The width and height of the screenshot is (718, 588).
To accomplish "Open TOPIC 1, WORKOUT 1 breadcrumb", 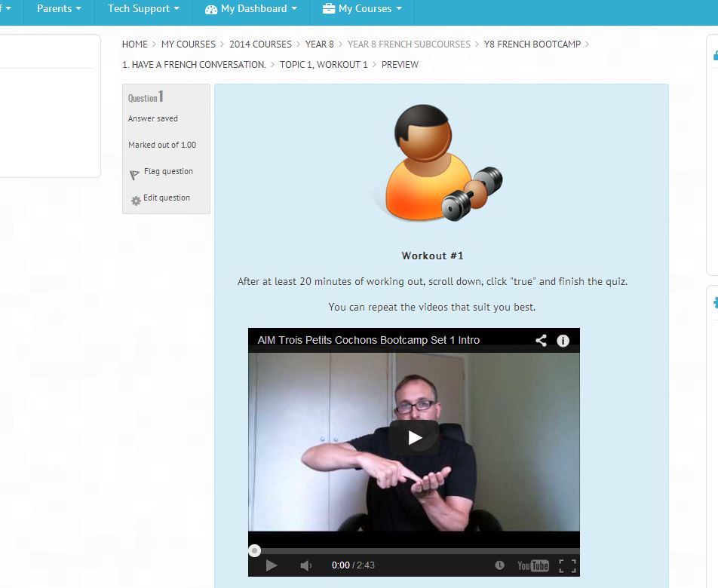I will coord(324,65).
